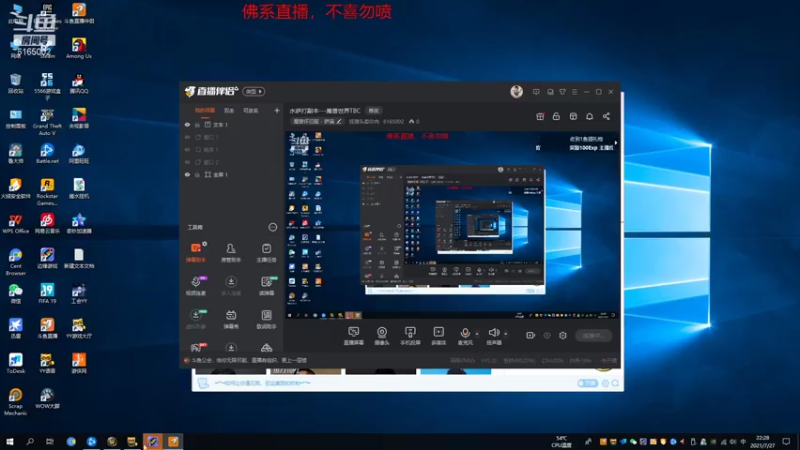Viewport: 800px width, 450px height.
Task: Open the Battle.net desktop shortcut
Action: click(47, 154)
